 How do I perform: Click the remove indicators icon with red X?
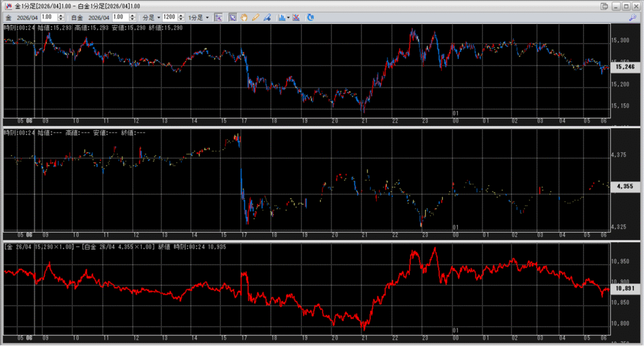click(296, 18)
